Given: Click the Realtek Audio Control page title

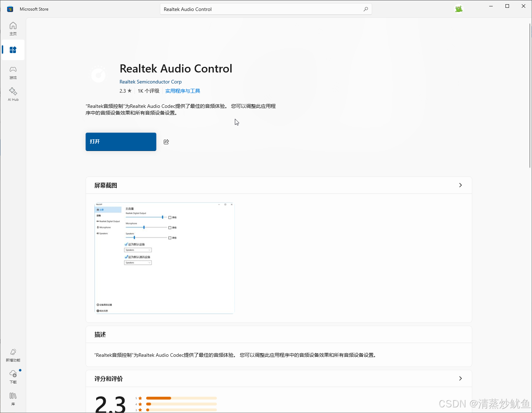Looking at the screenshot, I should (176, 69).
